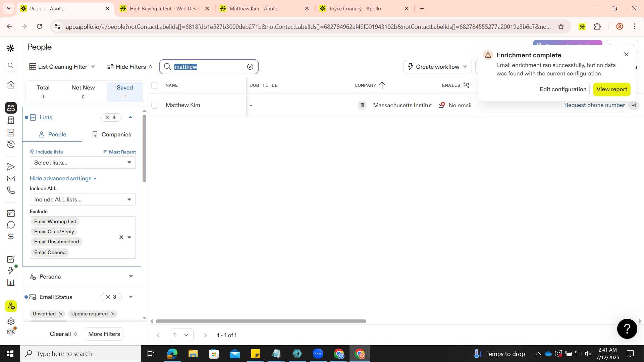
Task: Clear all excluded lists with the X
Action: (121, 237)
